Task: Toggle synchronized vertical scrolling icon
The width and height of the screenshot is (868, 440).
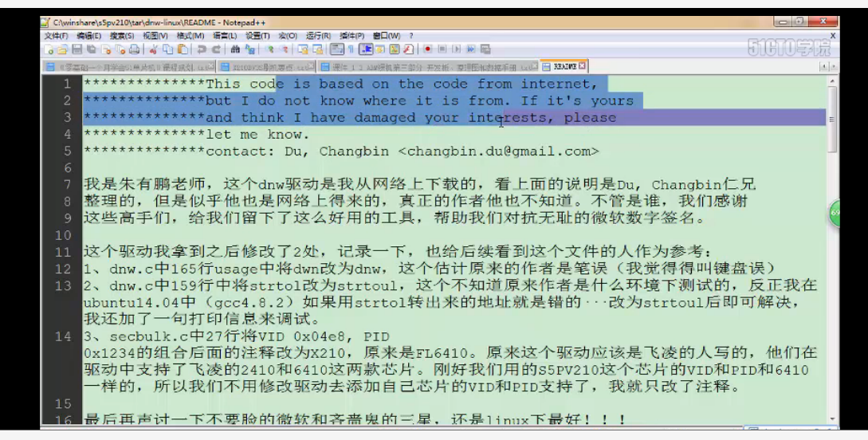Action: click(304, 49)
